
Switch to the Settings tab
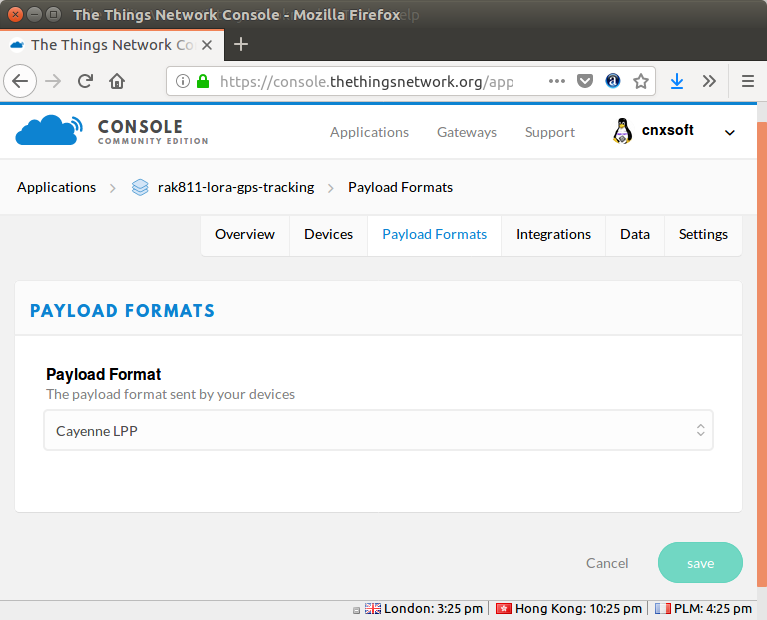[x=703, y=234]
